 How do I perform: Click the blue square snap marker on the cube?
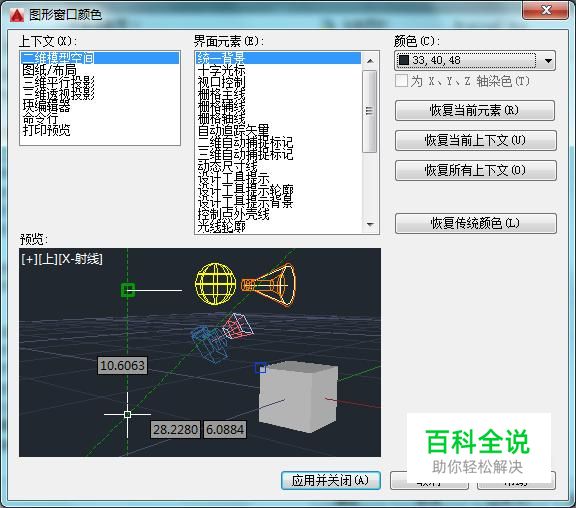click(x=260, y=368)
